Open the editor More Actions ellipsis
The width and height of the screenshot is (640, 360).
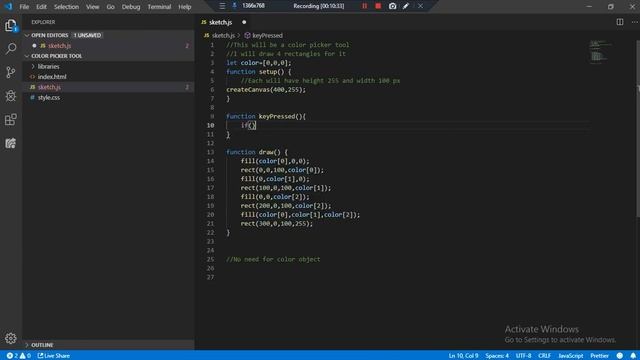pos(634,22)
